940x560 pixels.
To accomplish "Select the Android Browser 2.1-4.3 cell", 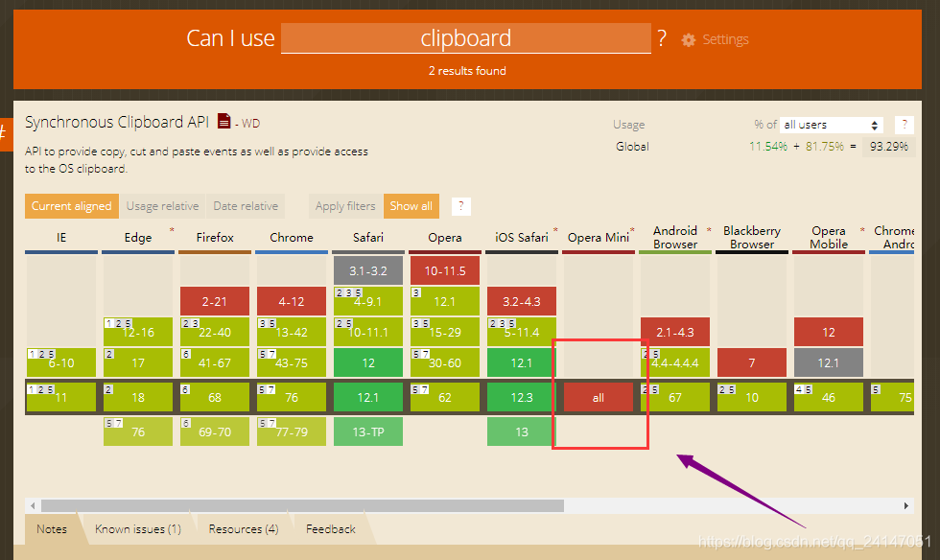I will pos(675,332).
